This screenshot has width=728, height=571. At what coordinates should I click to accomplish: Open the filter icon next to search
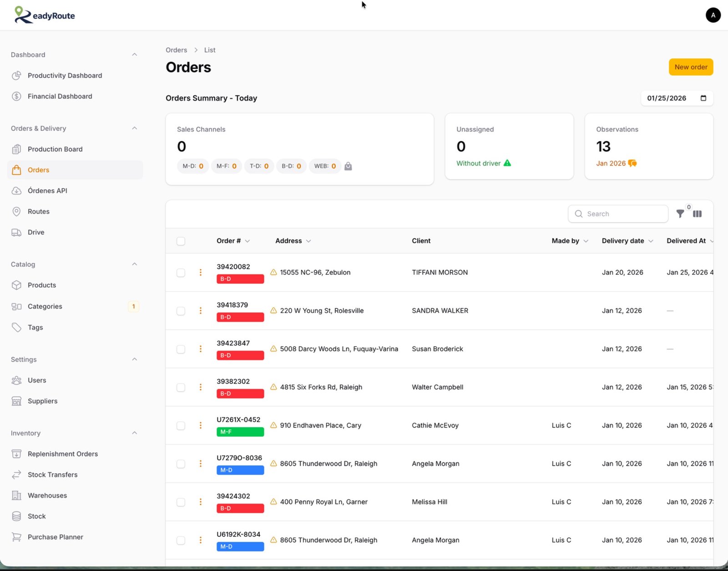point(680,213)
